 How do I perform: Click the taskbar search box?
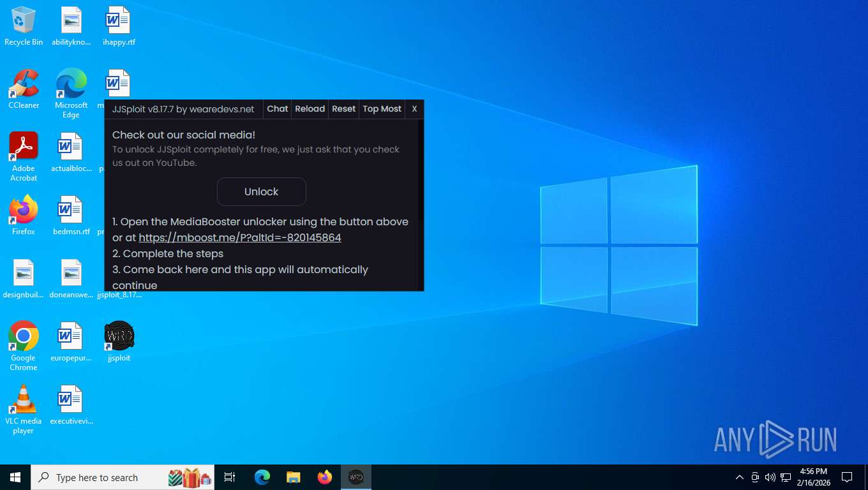123,477
